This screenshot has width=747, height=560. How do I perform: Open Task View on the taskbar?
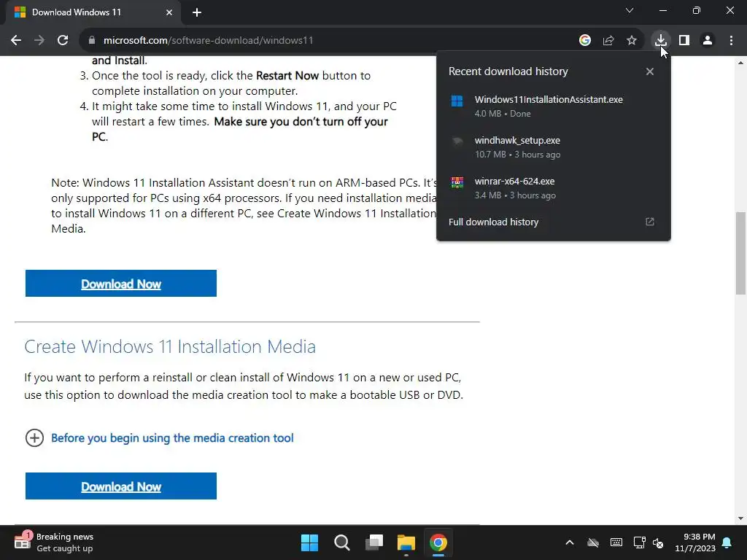[x=374, y=542]
